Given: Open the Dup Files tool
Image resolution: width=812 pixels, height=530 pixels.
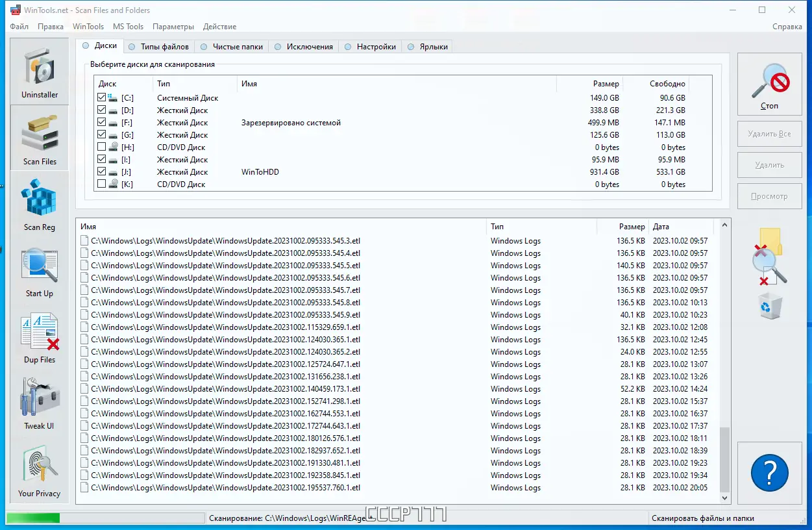Looking at the screenshot, I should tap(40, 336).
